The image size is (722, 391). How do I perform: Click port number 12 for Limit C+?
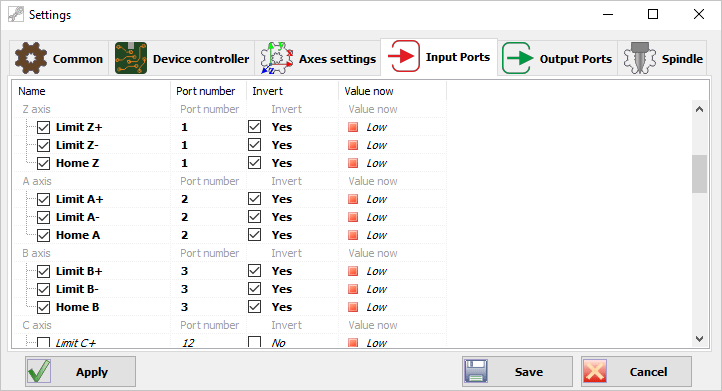click(x=188, y=343)
